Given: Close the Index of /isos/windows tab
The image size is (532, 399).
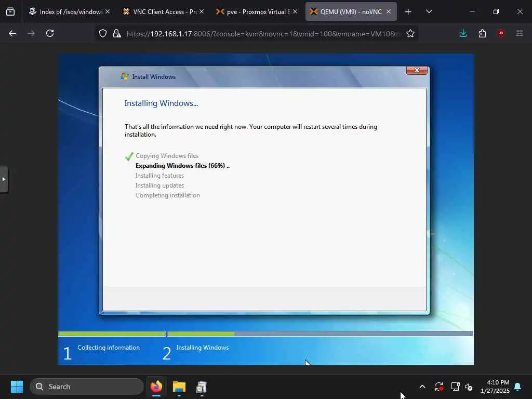Looking at the screenshot, I should pyautogui.click(x=108, y=11).
